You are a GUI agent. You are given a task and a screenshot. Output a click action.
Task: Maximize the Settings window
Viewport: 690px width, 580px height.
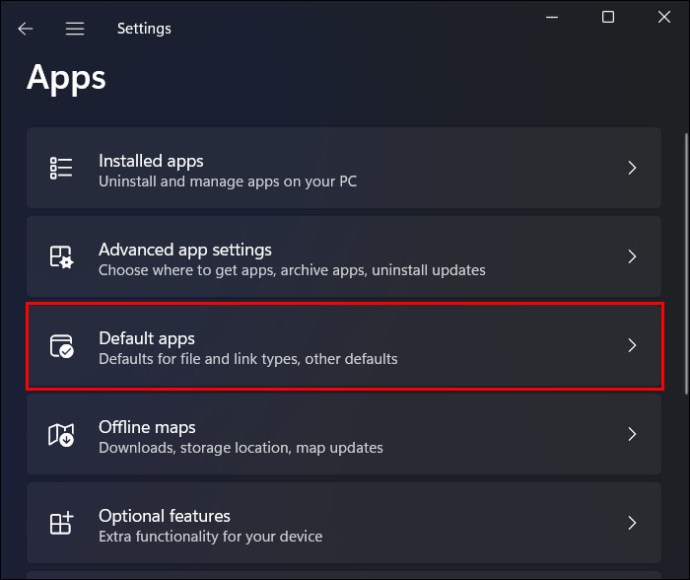607,17
